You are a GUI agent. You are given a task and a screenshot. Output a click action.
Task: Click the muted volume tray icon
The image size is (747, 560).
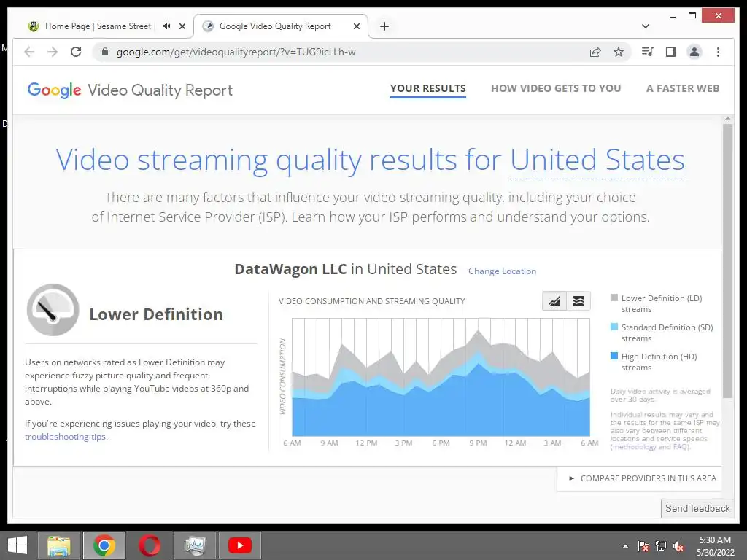point(678,546)
